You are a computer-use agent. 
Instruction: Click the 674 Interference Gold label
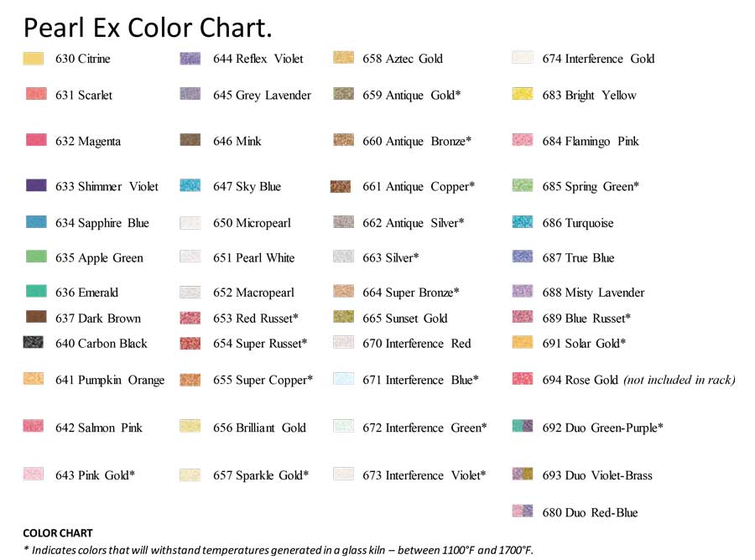[x=598, y=59]
